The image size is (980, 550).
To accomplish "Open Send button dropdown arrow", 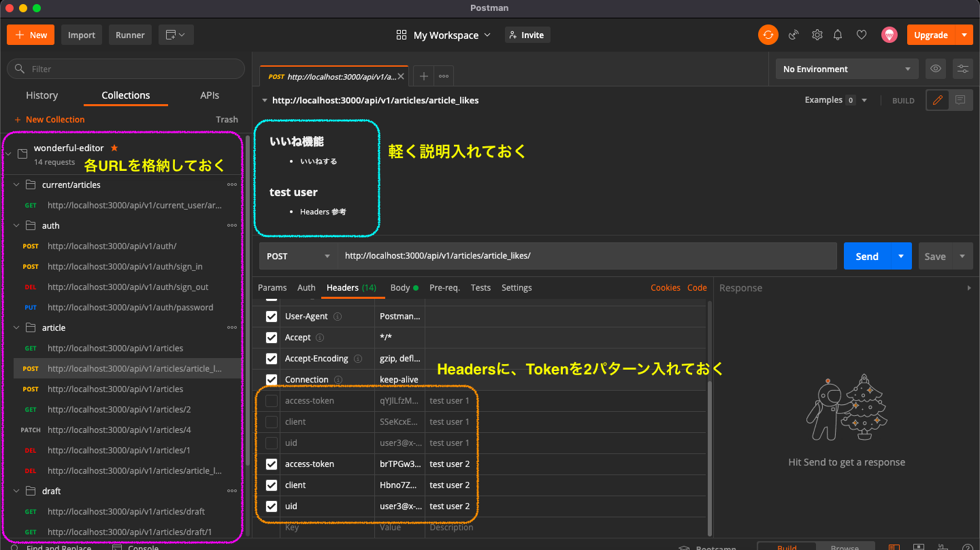I will (901, 256).
